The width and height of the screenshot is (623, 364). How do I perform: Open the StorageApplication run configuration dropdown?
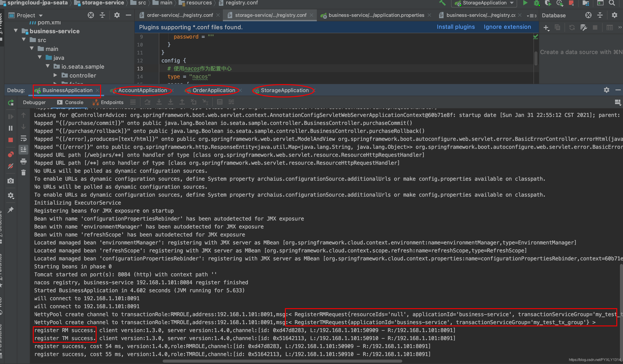click(484, 3)
